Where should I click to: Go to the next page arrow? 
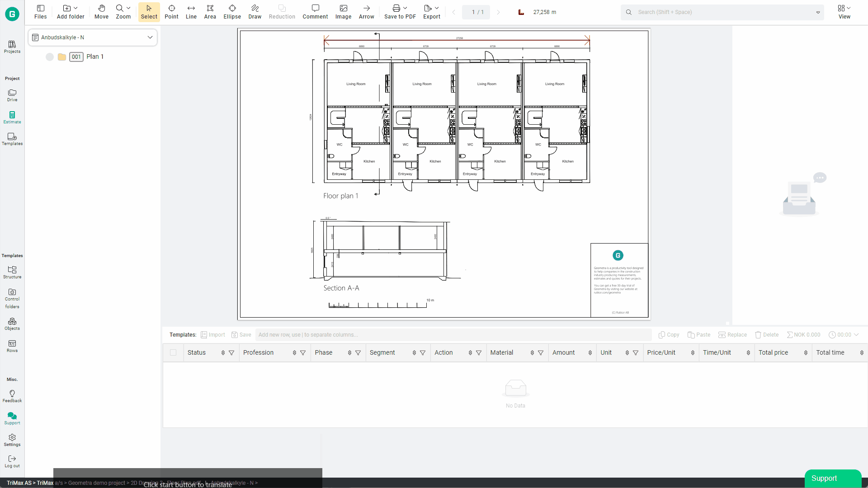498,12
